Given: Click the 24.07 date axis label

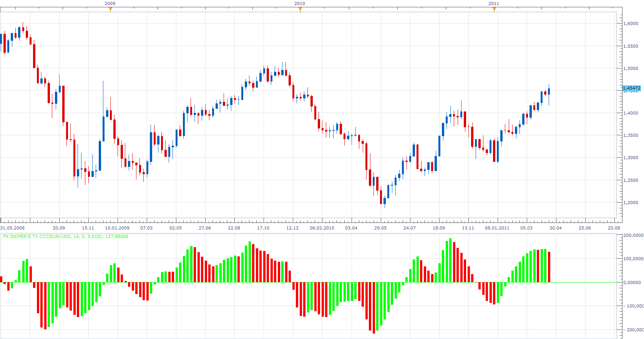Looking at the screenshot, I should (x=410, y=228).
